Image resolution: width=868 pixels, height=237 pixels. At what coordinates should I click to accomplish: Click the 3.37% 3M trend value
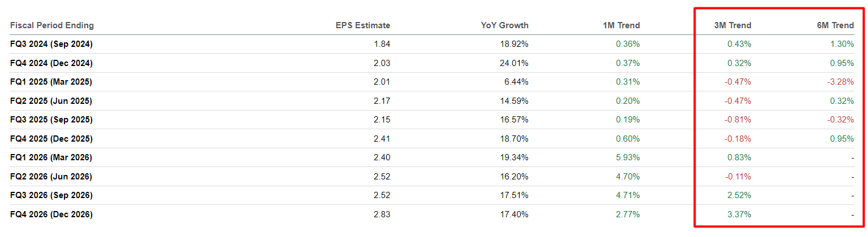point(739,214)
